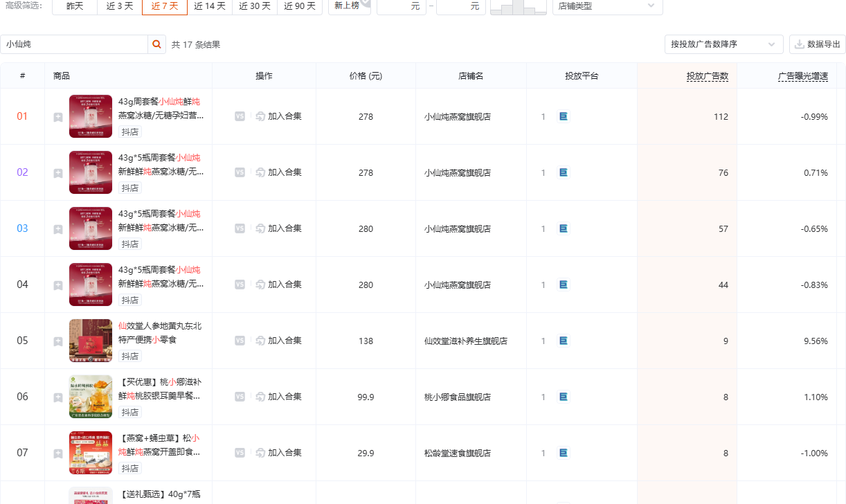Click the ad platform icon in row 04
This screenshot has height=504, width=846.
click(x=564, y=285)
